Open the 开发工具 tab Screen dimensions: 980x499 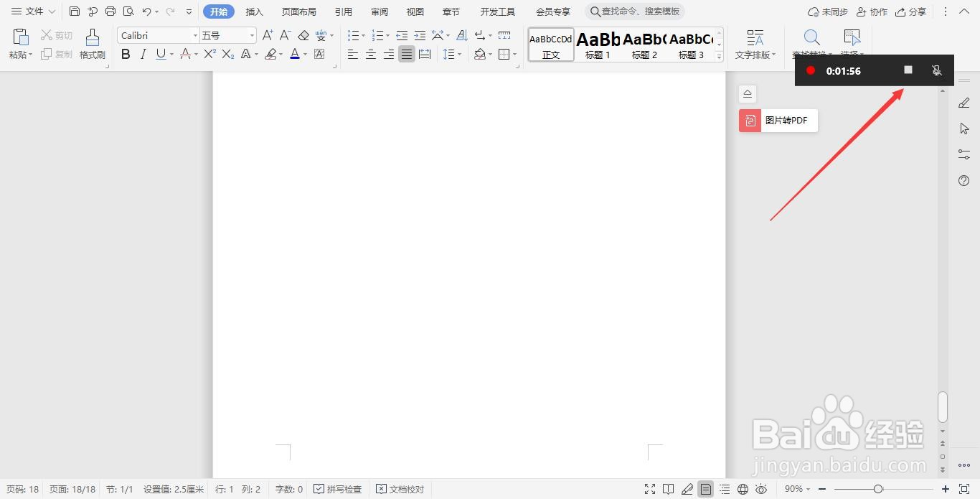pos(498,11)
